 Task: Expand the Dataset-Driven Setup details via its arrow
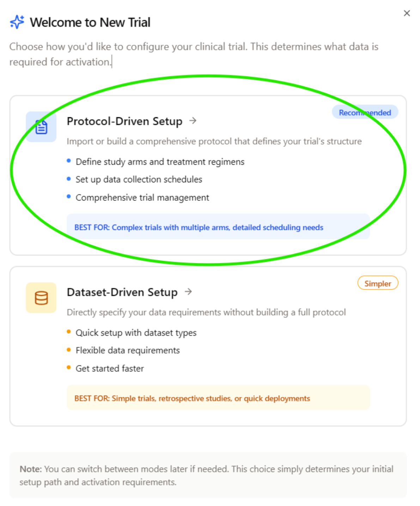click(189, 292)
